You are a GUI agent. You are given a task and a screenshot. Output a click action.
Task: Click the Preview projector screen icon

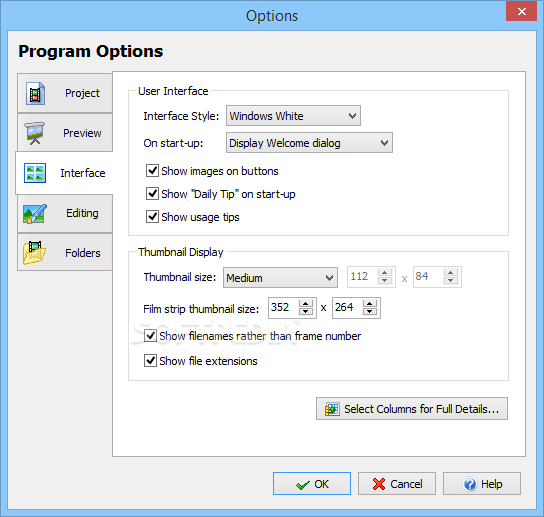pyautogui.click(x=34, y=133)
